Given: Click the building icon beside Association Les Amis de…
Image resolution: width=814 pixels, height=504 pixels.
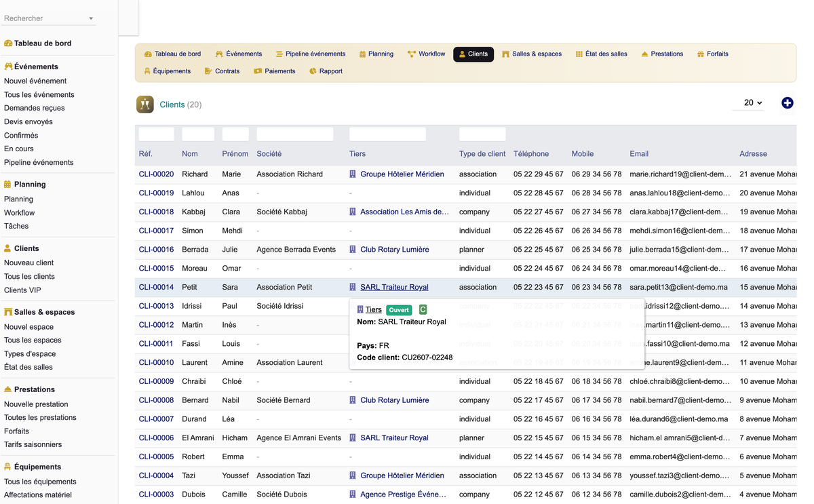Looking at the screenshot, I should click(x=353, y=212).
